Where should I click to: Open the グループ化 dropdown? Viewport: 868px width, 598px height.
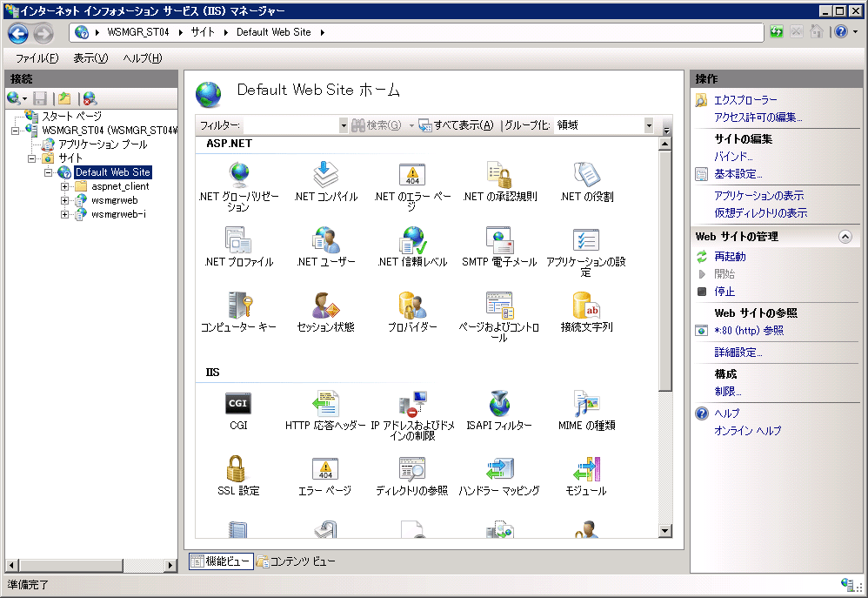click(648, 125)
